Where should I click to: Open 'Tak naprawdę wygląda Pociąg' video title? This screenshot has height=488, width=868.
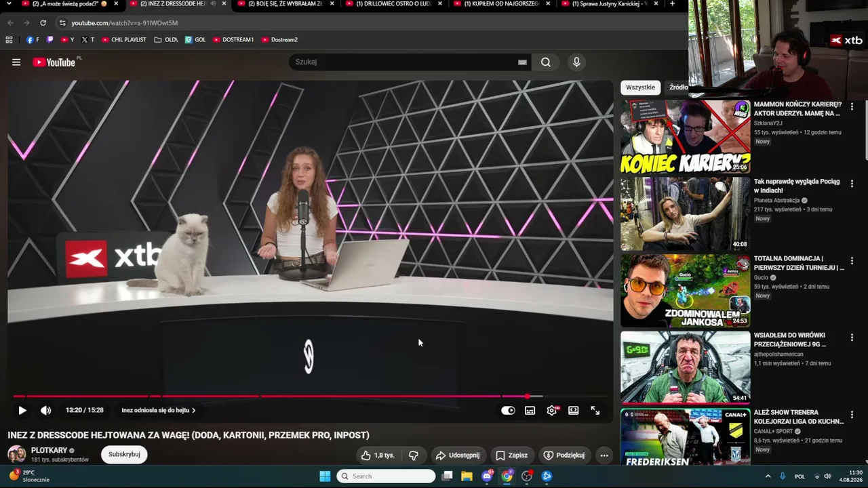pos(797,186)
